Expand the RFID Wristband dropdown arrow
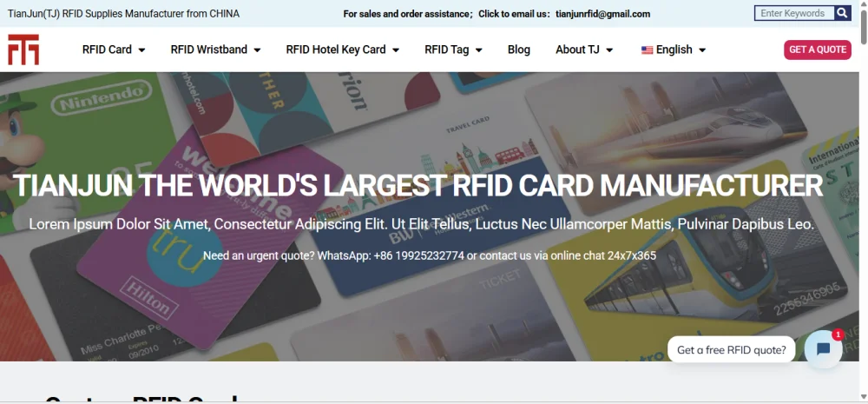 click(x=258, y=50)
